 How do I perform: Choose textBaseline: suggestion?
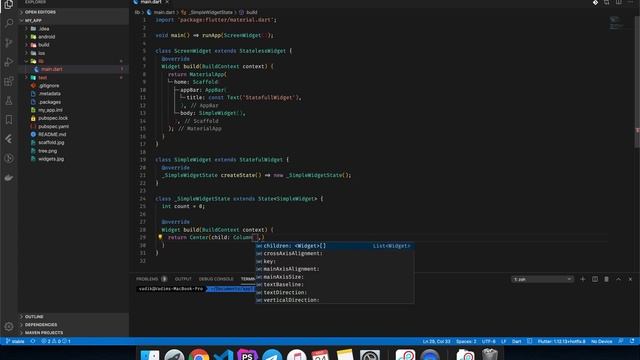335,284
